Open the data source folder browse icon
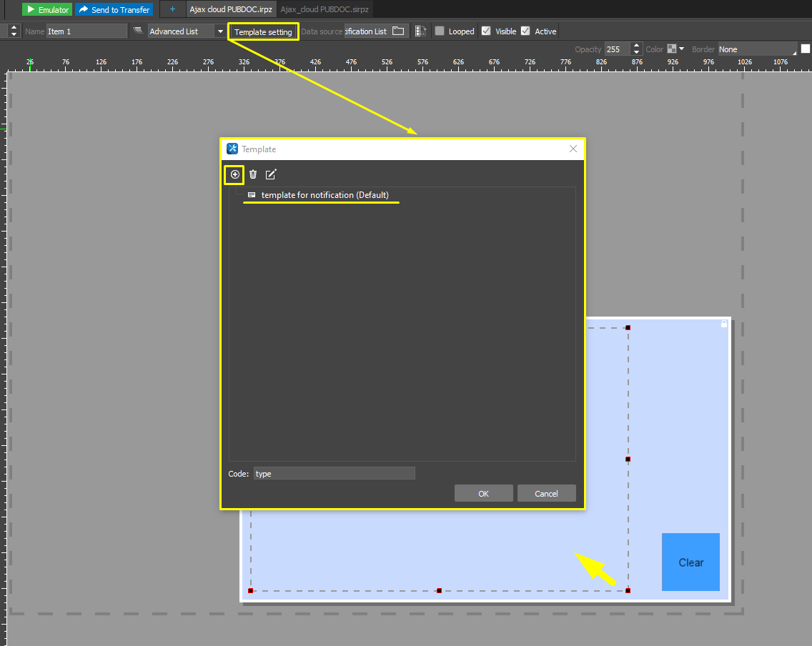The height and width of the screenshot is (646, 812). pyautogui.click(x=399, y=31)
